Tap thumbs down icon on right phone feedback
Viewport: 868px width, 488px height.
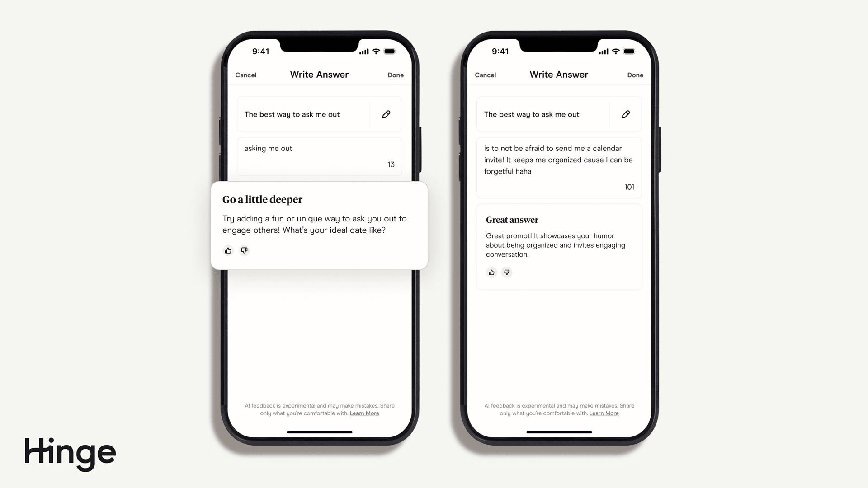(507, 272)
